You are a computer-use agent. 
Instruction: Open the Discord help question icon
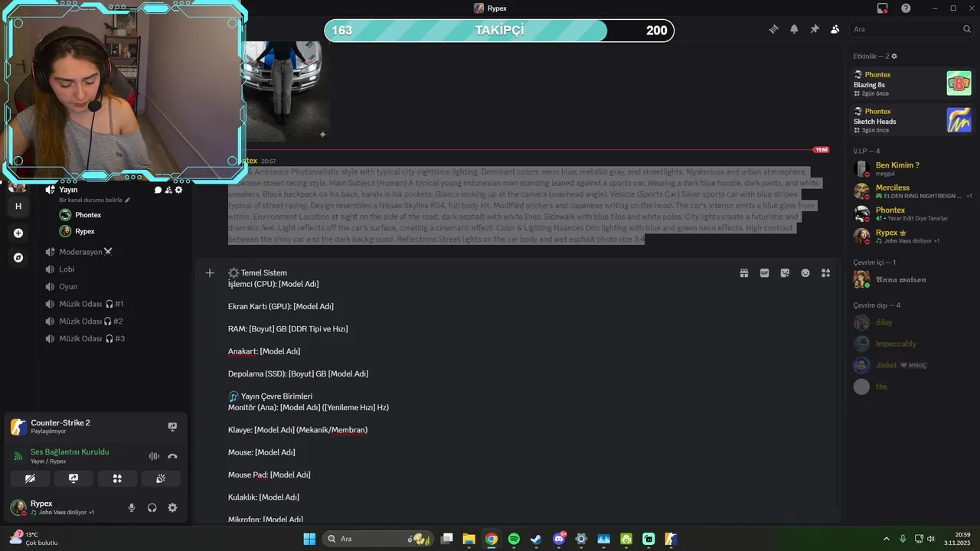pyautogui.click(x=906, y=8)
